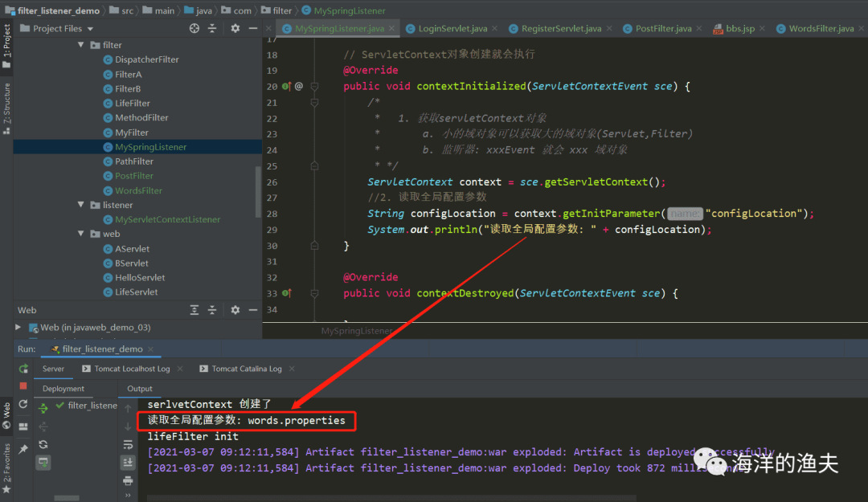Collapse the filter folder in tree
This screenshot has height=502, width=868.
[81, 45]
